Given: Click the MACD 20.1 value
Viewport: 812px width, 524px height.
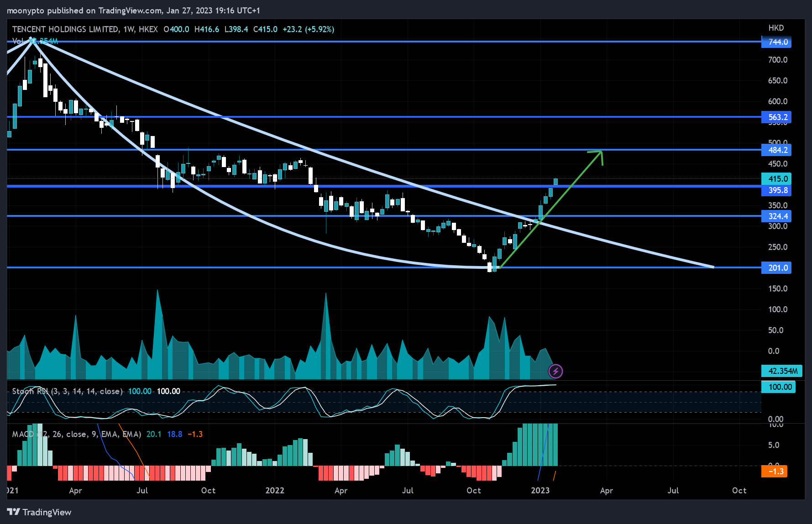Looking at the screenshot, I should pyautogui.click(x=154, y=434).
